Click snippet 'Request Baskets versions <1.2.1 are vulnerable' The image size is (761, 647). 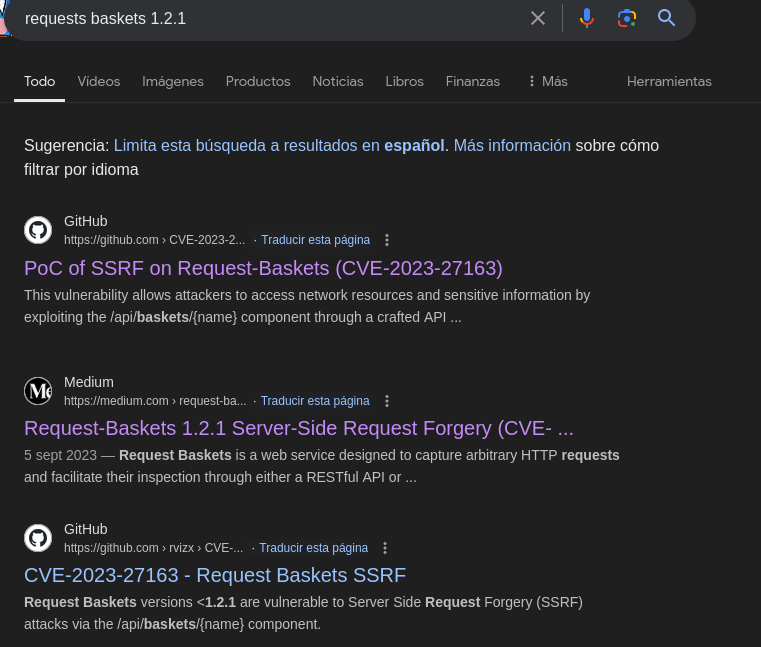tap(303, 613)
